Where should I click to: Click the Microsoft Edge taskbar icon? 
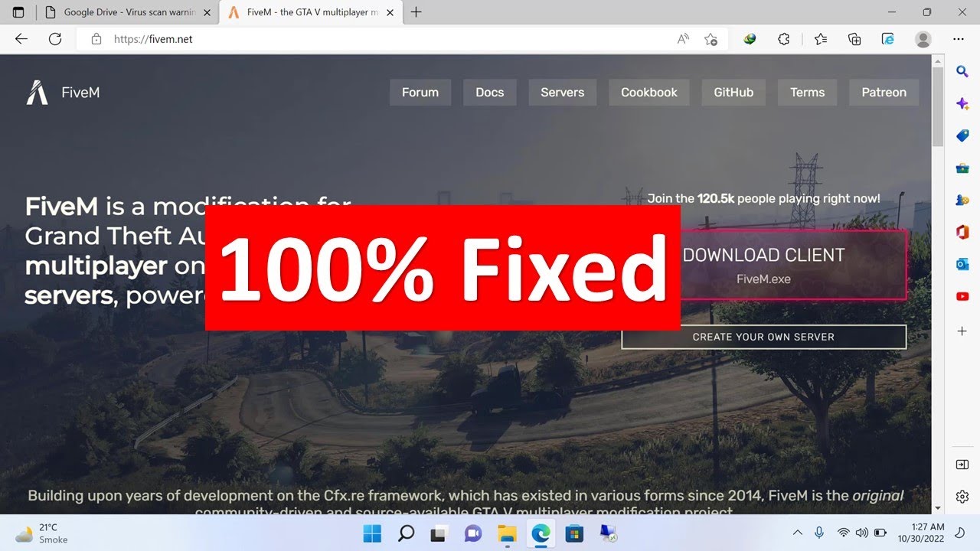(x=541, y=533)
